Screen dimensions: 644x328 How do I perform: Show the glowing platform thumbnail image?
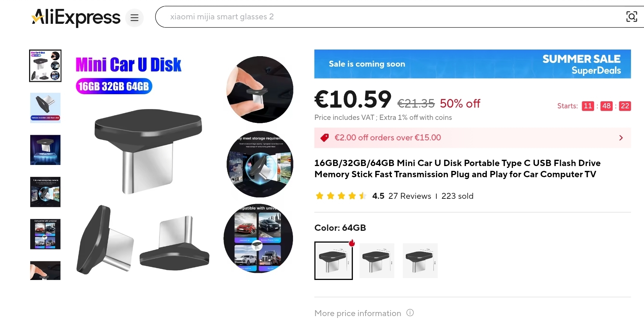coord(45,150)
